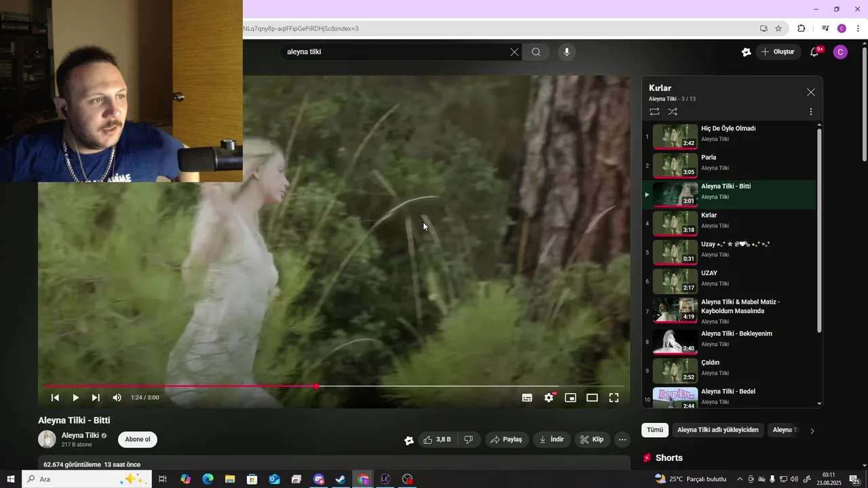The height and width of the screenshot is (488, 868).
Task: Play 'UZAY' 2:17 from the playlist
Action: 729,281
